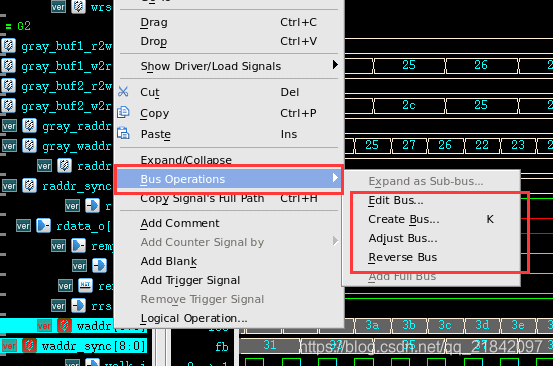Select Expand/Collapse in the context menu
The width and height of the screenshot is (553, 366).
click(x=186, y=160)
